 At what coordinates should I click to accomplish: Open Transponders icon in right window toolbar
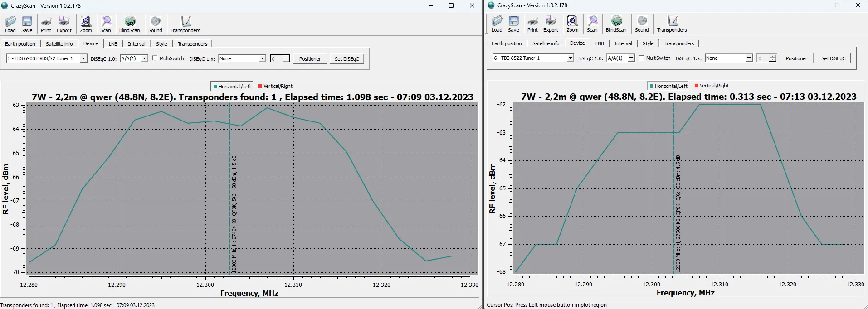pyautogui.click(x=672, y=24)
